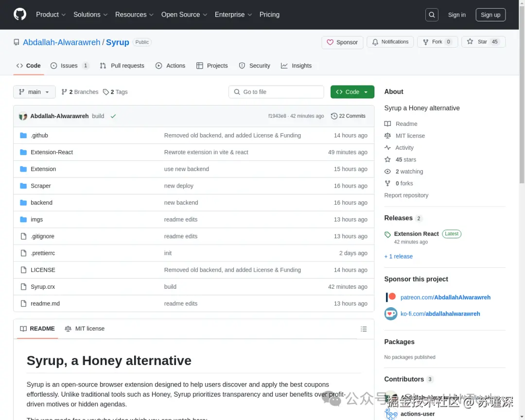Screen dimensions: 525x420
Task: Switch to the Pull requests tab
Action: pos(122,66)
